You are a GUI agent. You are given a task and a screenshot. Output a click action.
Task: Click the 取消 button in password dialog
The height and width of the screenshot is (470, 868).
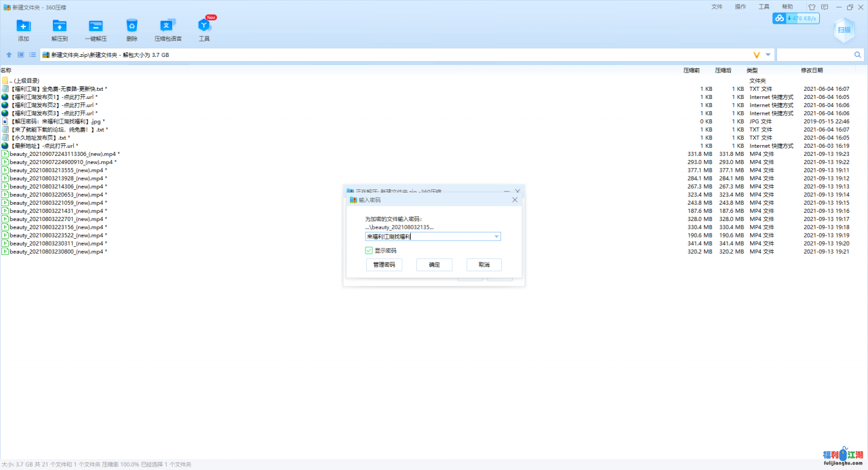pyautogui.click(x=484, y=265)
